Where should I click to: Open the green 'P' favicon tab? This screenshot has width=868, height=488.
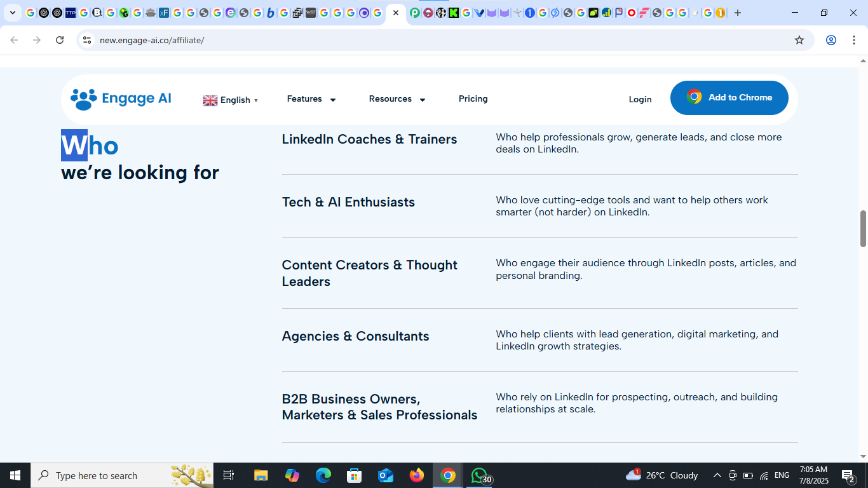click(415, 13)
